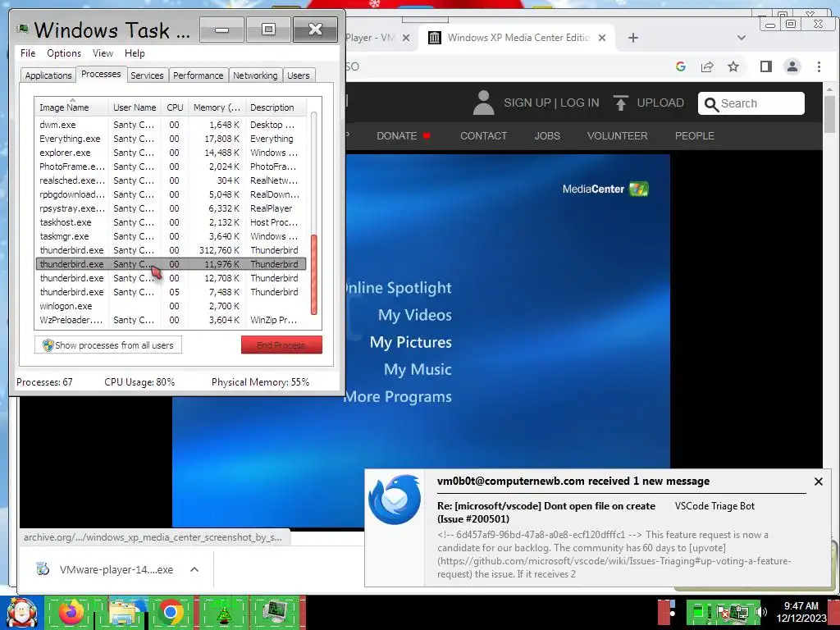Switch to the Applications tab
Image resolution: width=840 pixels, height=630 pixels.
tap(48, 75)
